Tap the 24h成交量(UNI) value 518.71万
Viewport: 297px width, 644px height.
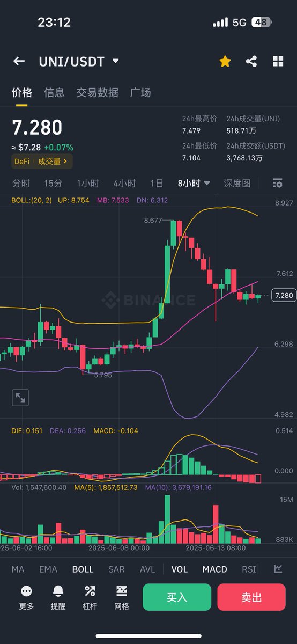[241, 131]
